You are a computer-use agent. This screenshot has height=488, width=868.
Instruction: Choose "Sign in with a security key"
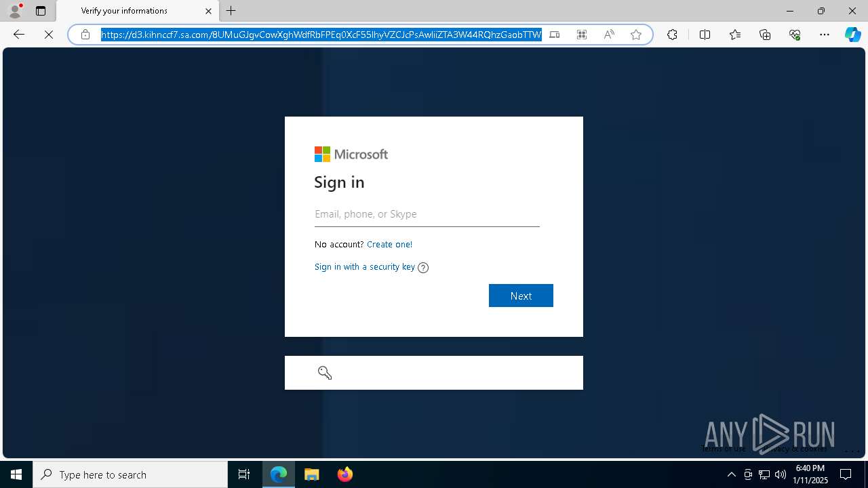click(365, 267)
